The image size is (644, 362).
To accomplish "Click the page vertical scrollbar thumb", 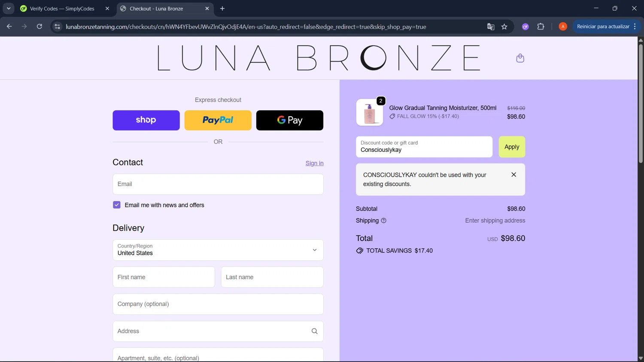I will coord(641,103).
